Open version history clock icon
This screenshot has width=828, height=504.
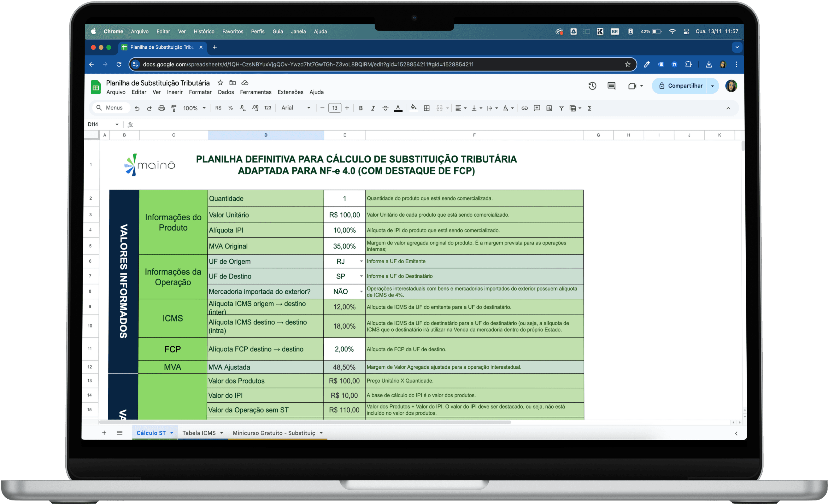click(592, 86)
